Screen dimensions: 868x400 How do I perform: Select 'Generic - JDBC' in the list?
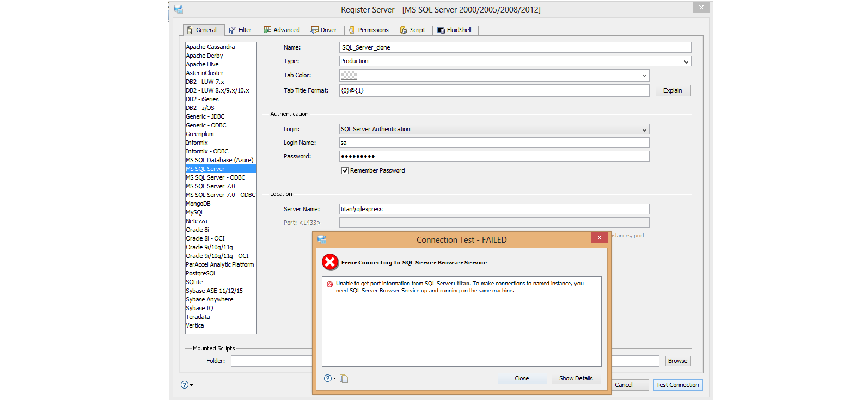coord(221,116)
